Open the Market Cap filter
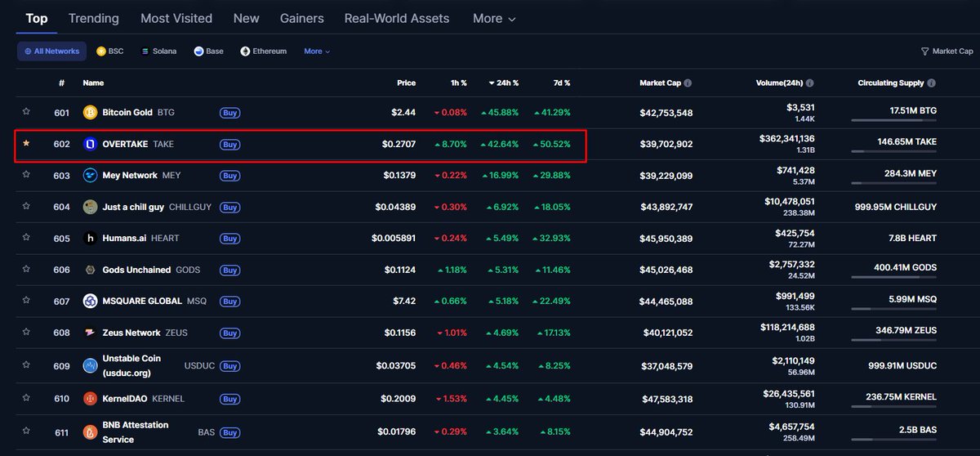This screenshot has height=456, width=980. click(947, 51)
